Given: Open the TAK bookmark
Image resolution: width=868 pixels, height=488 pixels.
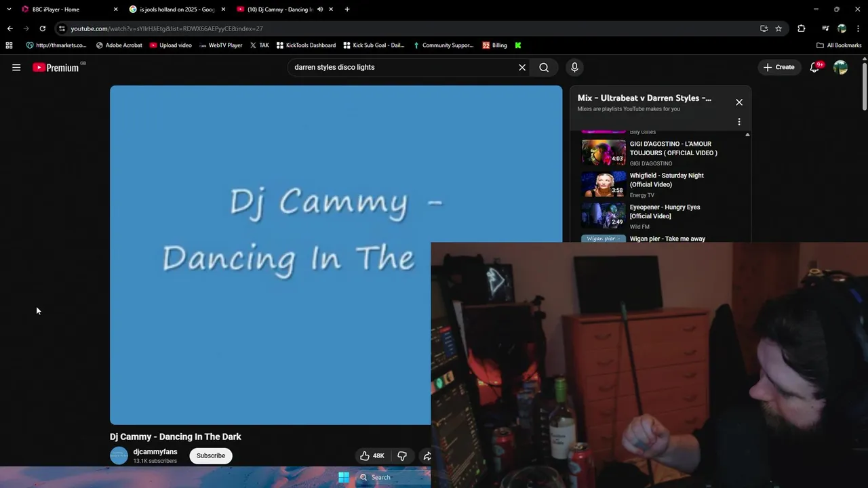Looking at the screenshot, I should [259, 45].
